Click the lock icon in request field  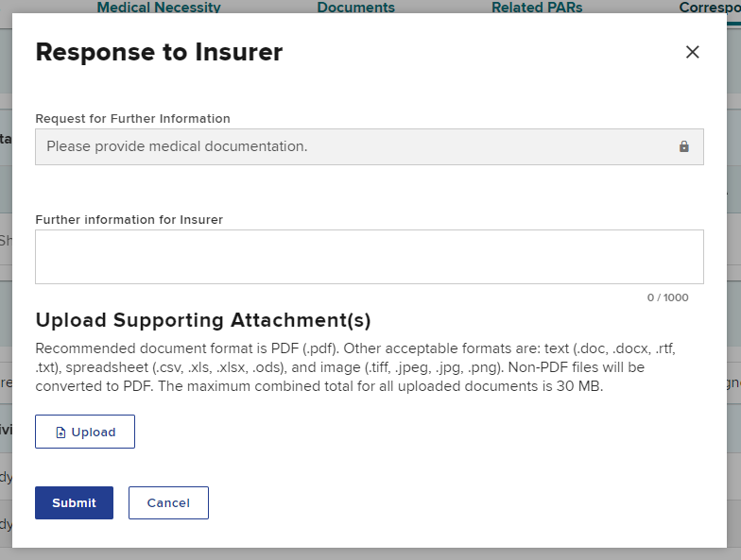pos(684,147)
